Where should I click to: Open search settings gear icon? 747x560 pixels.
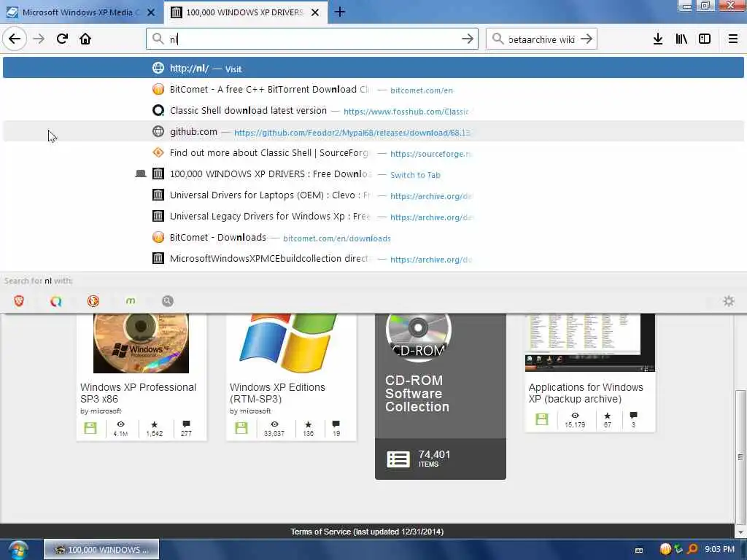click(729, 301)
